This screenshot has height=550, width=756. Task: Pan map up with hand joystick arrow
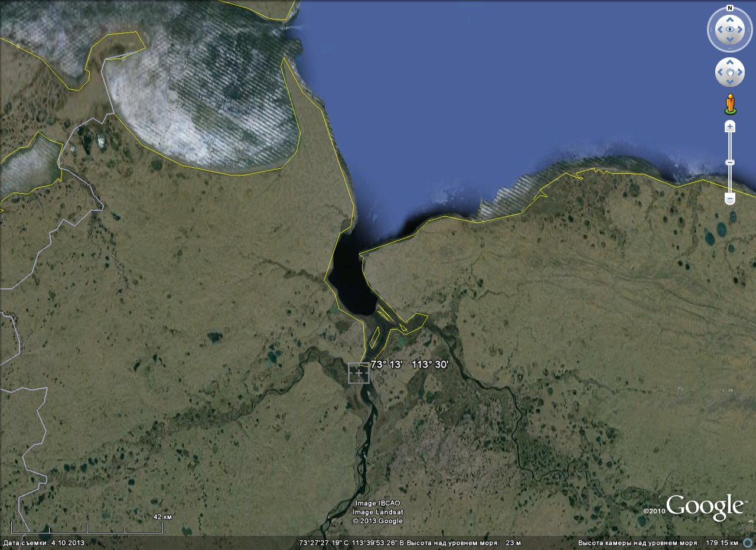[x=730, y=62]
